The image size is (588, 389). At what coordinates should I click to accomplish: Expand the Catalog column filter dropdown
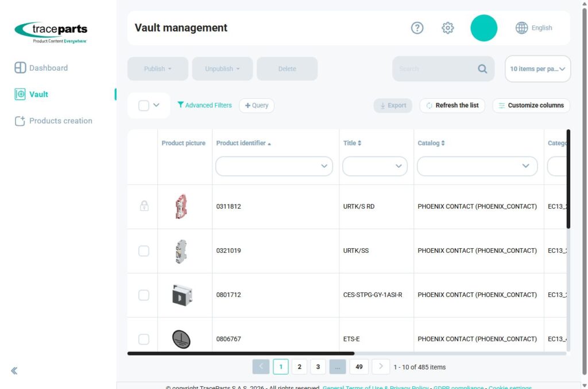[477, 166]
